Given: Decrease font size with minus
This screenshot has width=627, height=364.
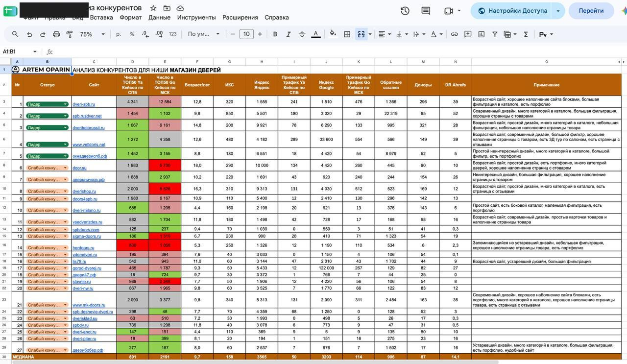Looking at the screenshot, I should pyautogui.click(x=233, y=34).
